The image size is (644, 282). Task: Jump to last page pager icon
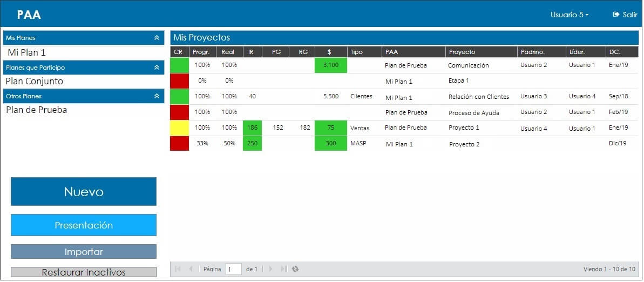tap(284, 269)
